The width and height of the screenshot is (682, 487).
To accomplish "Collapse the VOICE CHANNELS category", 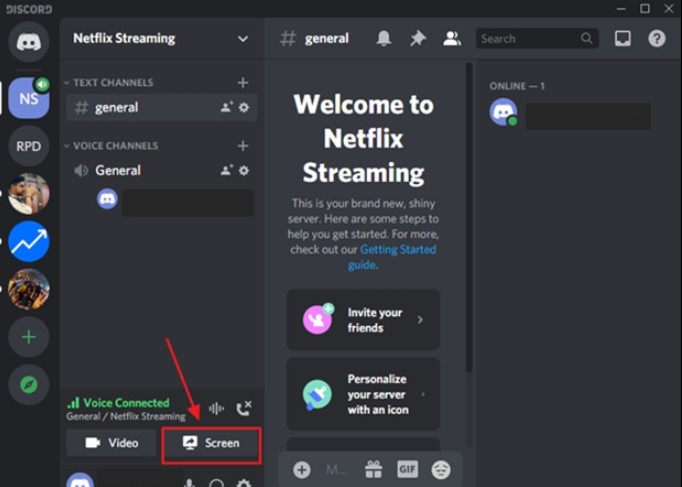I will (111, 146).
